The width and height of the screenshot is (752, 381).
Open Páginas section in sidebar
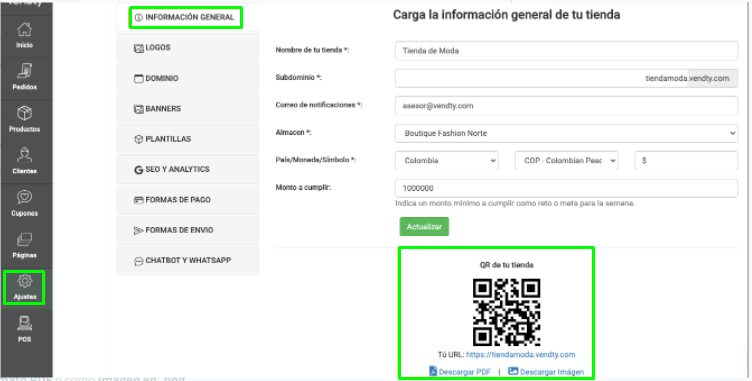25,246
